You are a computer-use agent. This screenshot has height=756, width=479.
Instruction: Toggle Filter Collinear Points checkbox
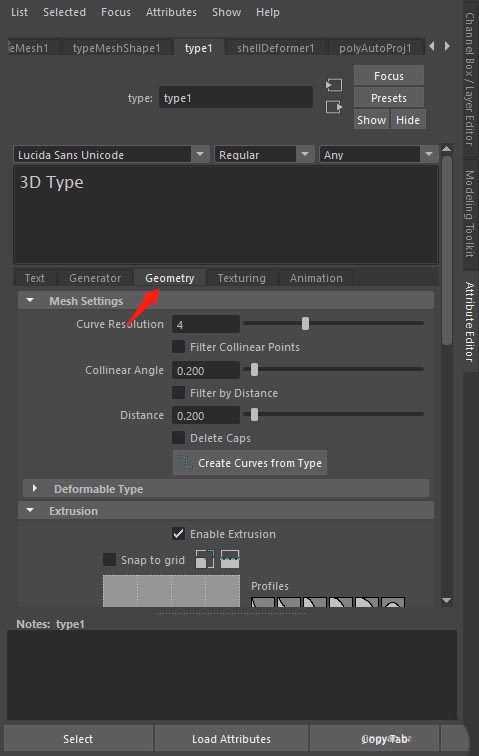click(178, 347)
